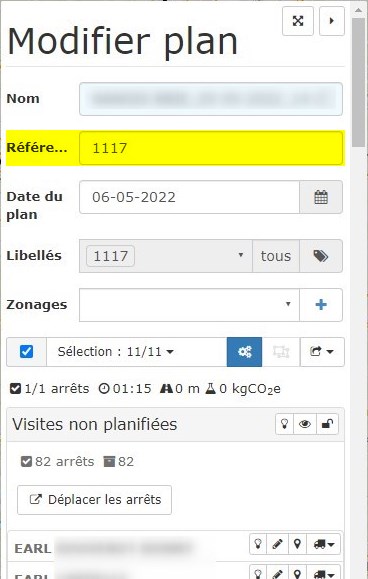Click the pencil edit icon on EARL row
368x579 pixels.
[x=277, y=544]
